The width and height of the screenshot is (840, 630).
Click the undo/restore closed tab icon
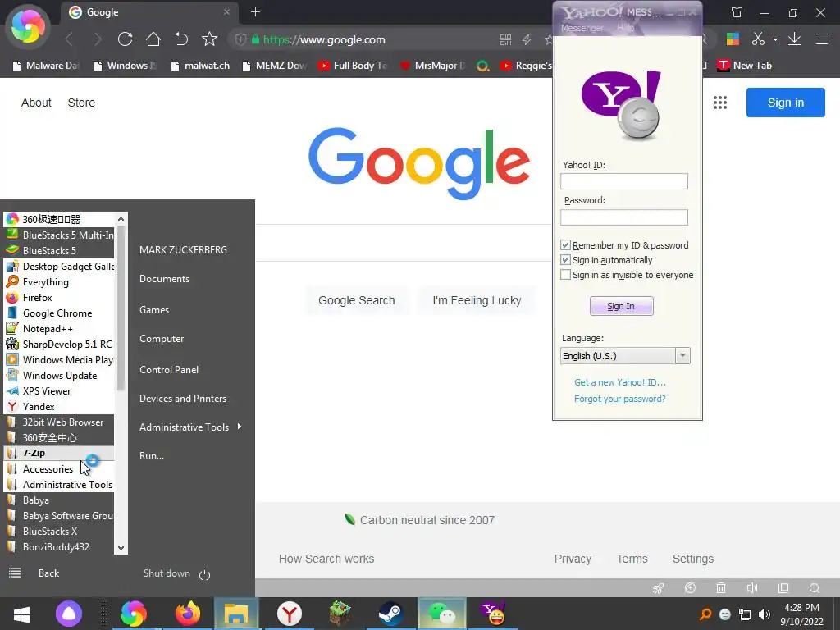(x=181, y=39)
